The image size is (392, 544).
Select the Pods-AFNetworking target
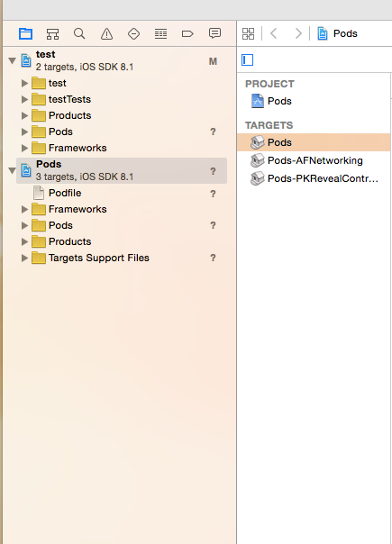click(314, 160)
